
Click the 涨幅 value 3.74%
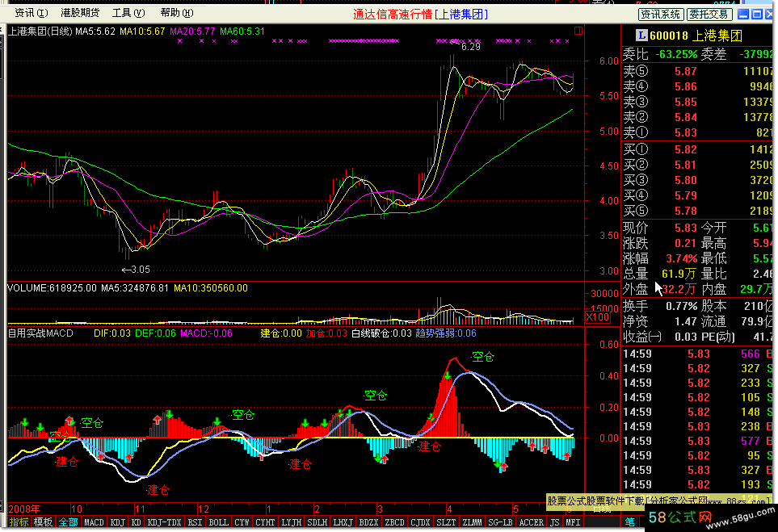[682, 259]
